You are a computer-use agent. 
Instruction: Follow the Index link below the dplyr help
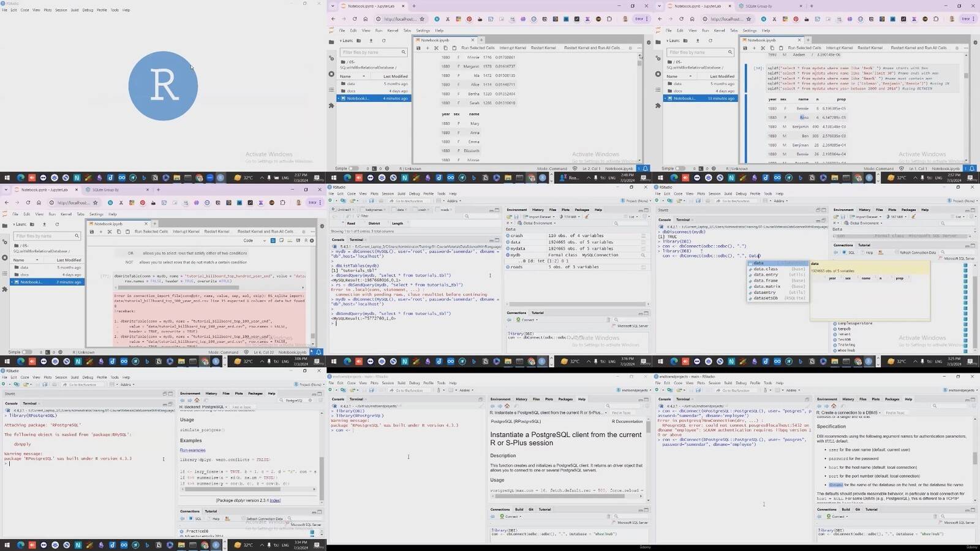click(275, 501)
